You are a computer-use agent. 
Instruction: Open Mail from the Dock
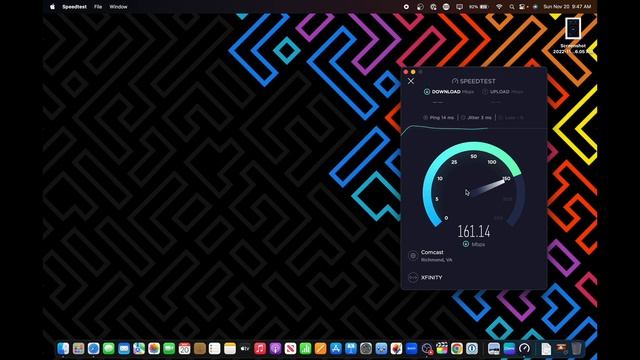124,349
